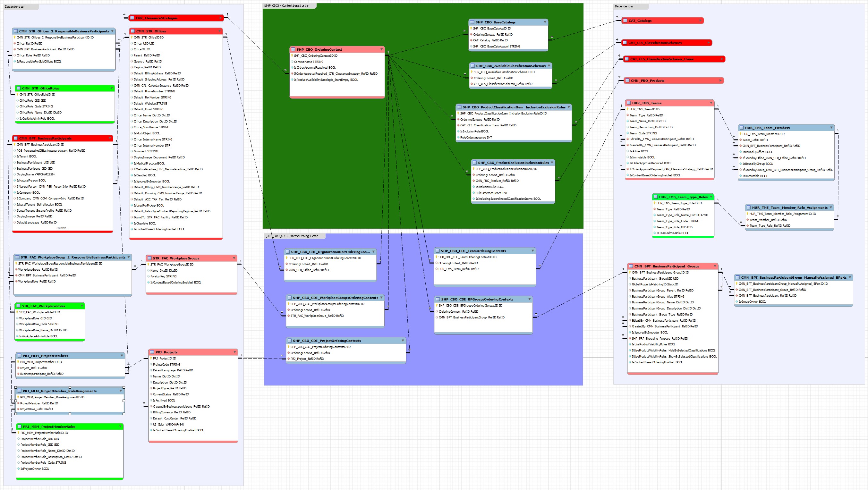Click the CMN_BPT_BusinessParticipant_Groups table icon

(631, 266)
